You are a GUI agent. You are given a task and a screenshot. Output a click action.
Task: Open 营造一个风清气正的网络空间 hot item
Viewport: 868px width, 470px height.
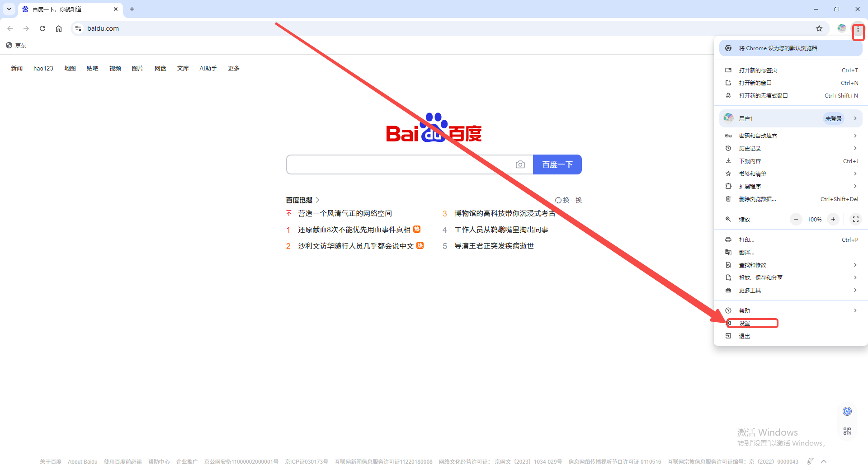click(x=345, y=213)
